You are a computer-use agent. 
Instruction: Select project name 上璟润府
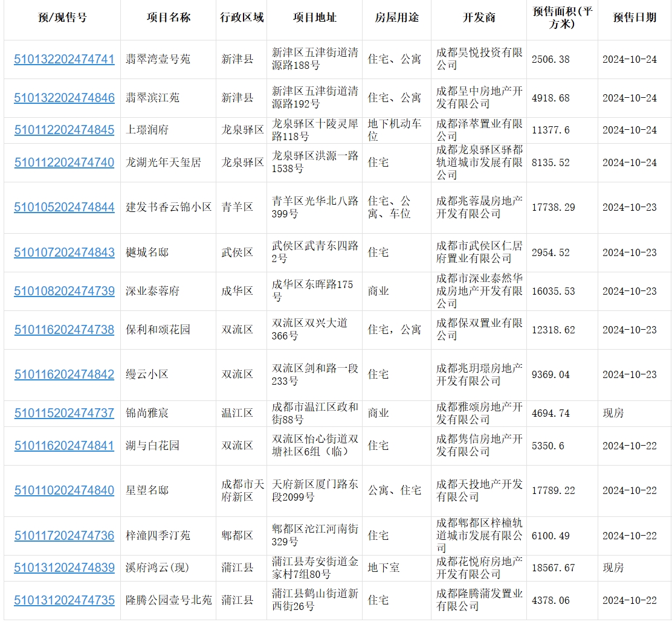[x=147, y=130]
